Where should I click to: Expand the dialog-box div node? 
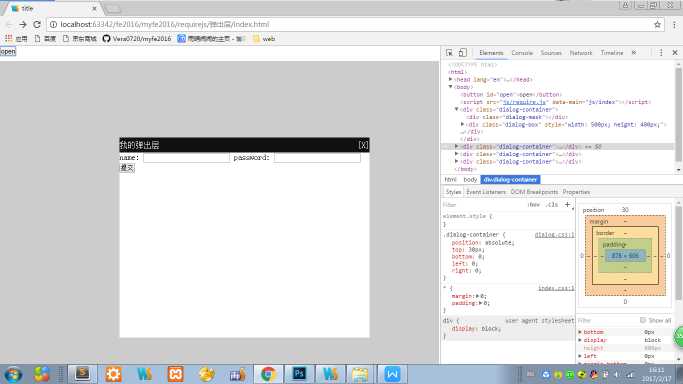click(463, 125)
